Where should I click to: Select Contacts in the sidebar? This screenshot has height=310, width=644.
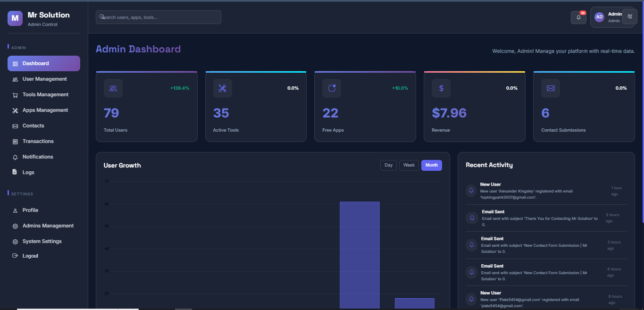pos(44,126)
